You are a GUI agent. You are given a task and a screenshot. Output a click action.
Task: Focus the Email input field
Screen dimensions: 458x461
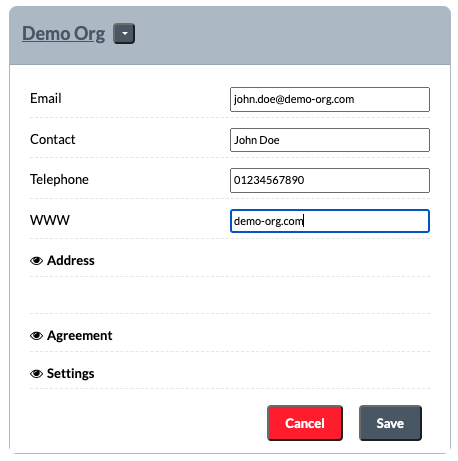(330, 99)
